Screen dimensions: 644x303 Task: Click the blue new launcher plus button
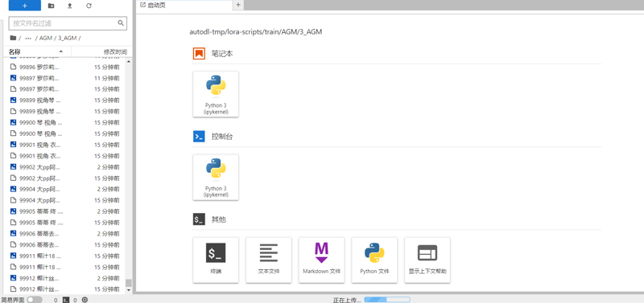pyautogui.click(x=25, y=6)
